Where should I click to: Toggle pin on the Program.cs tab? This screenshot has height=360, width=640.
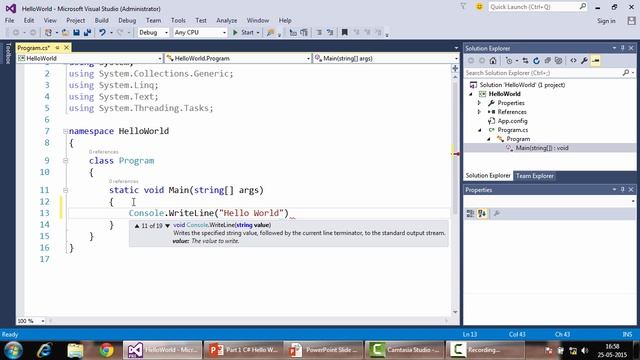[58, 48]
